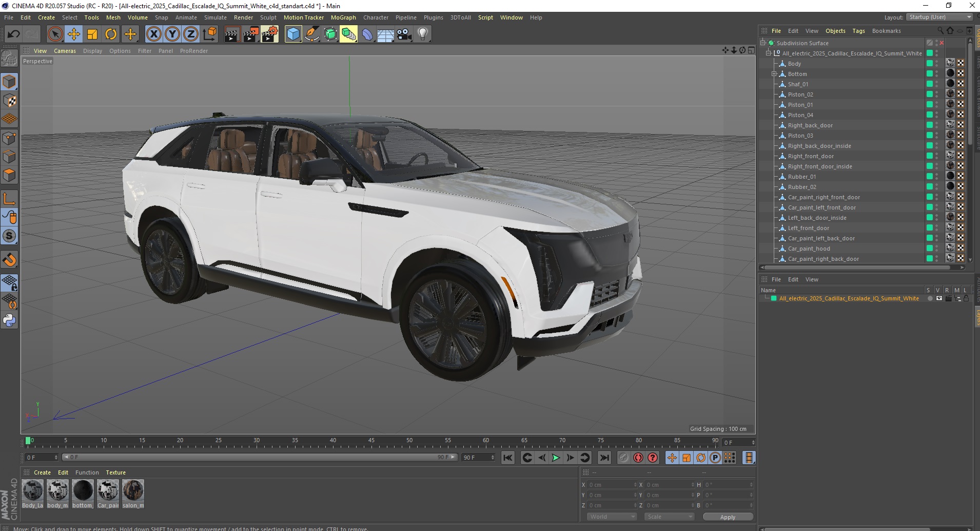This screenshot has width=980, height=531.
Task: Add a Subdivision Surface generator
Action: (330, 34)
